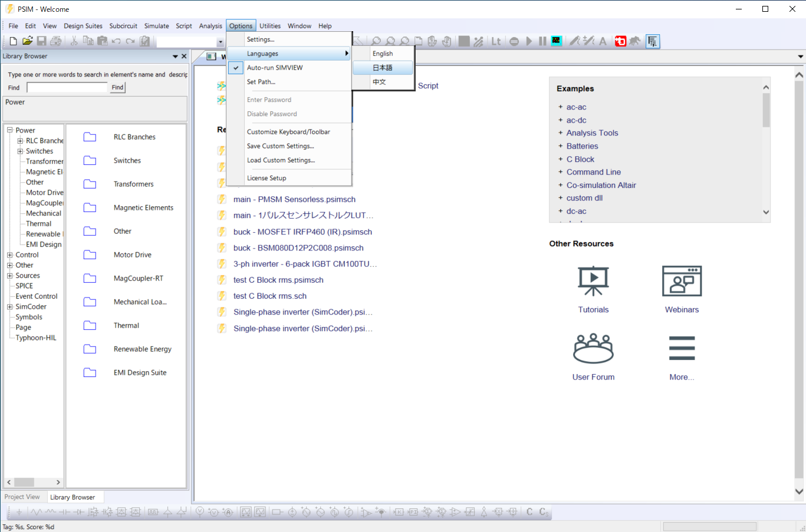Select 日本語 in the Languages submenu
Image resolution: width=806 pixels, height=532 pixels.
pyautogui.click(x=383, y=68)
